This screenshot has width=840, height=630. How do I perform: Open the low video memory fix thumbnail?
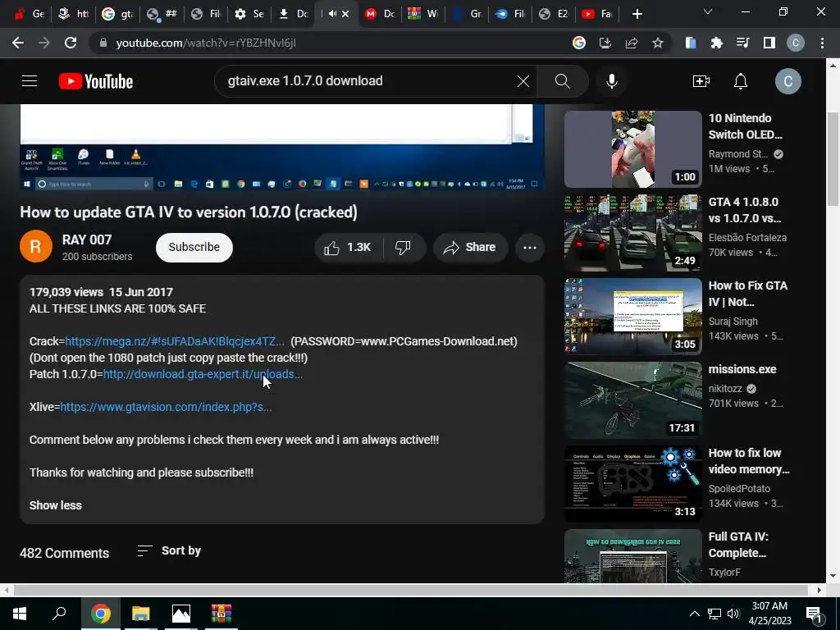[x=632, y=483]
